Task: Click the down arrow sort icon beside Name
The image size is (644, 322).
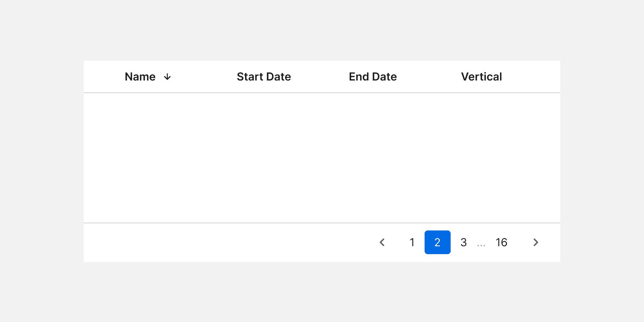Action: coord(167,77)
